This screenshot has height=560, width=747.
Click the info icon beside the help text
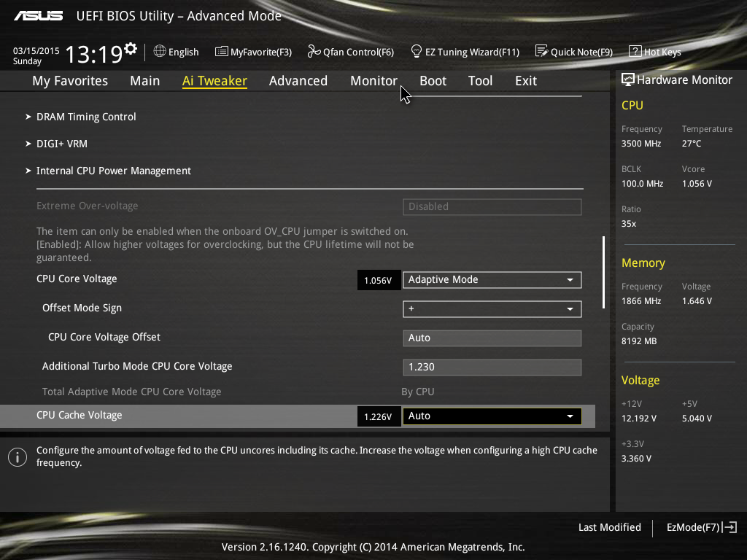pyautogui.click(x=18, y=457)
